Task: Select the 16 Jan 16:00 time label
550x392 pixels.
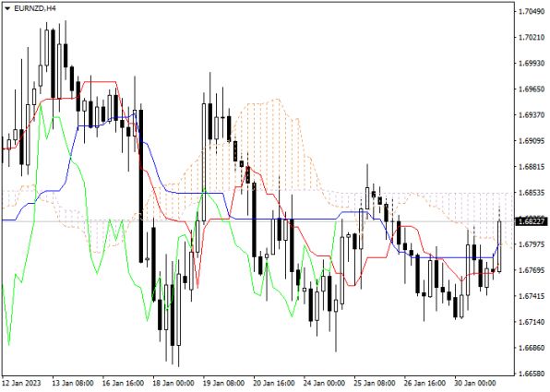Action: (x=123, y=382)
